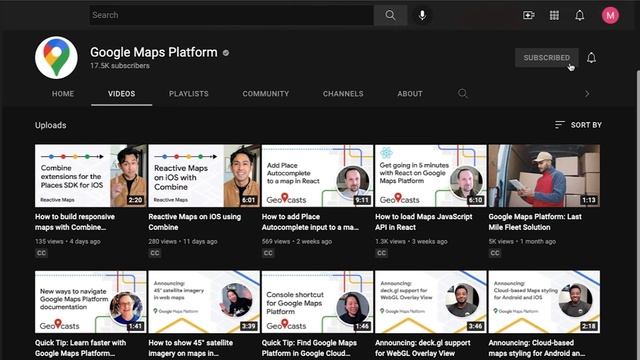This screenshot has width=640, height=360.
Task: Select the Videos tab
Action: click(122, 93)
